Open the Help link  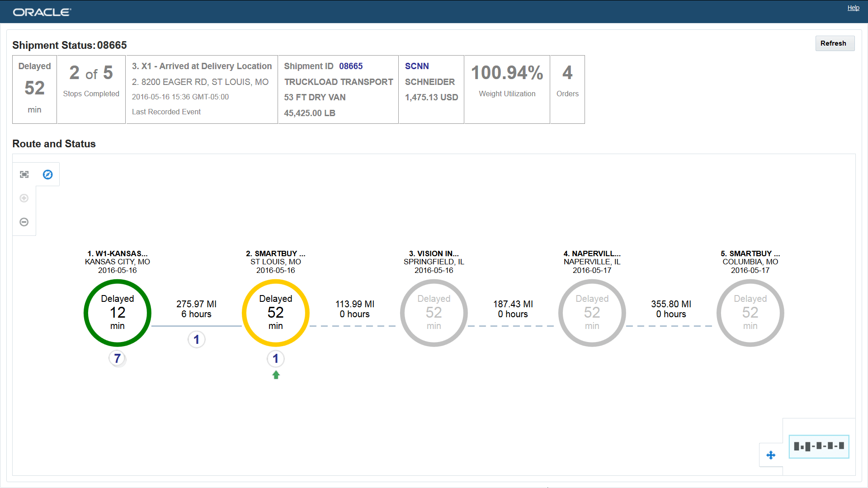point(853,8)
